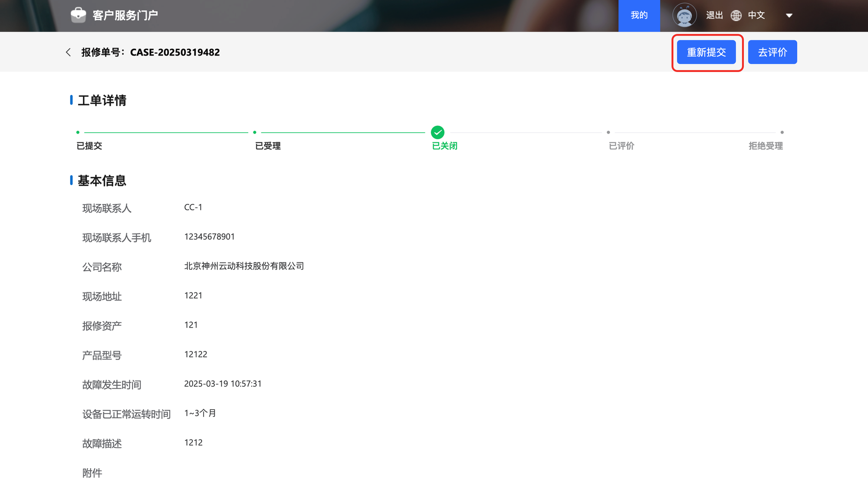Click the 已受理 step dot
Image resolution: width=868 pixels, height=492 pixels.
click(255, 132)
